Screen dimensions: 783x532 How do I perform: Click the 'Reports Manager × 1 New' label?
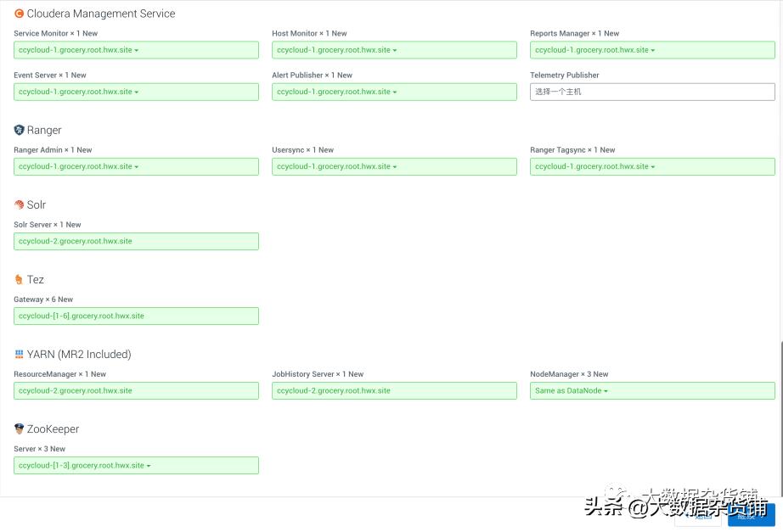574,33
